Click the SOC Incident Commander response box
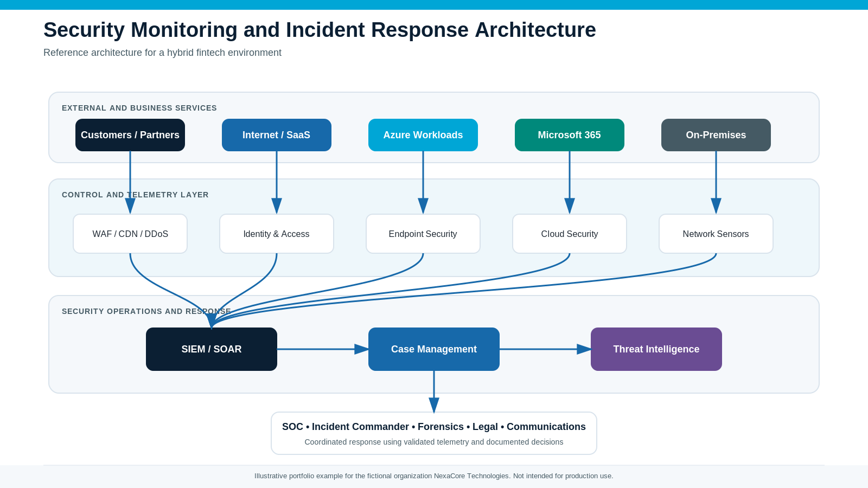The height and width of the screenshot is (488, 868). [434, 433]
